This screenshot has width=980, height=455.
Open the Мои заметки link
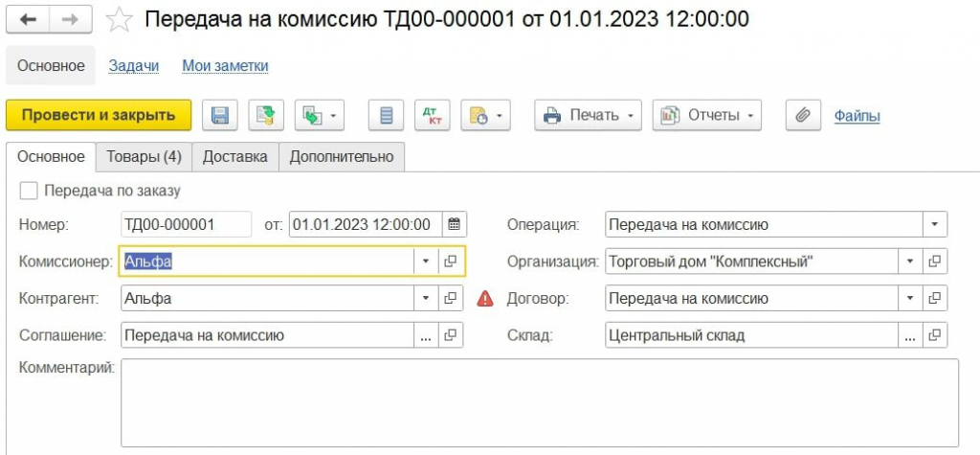click(225, 66)
